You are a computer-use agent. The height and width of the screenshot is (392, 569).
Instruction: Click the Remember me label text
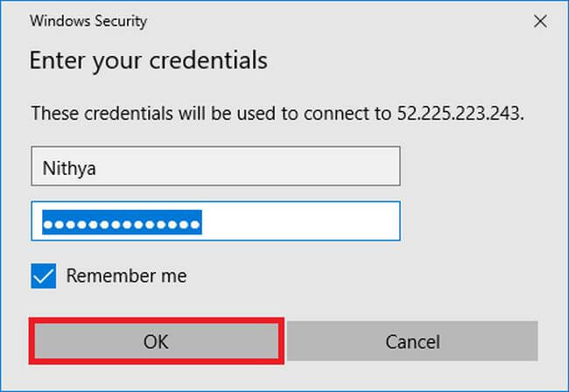click(126, 276)
